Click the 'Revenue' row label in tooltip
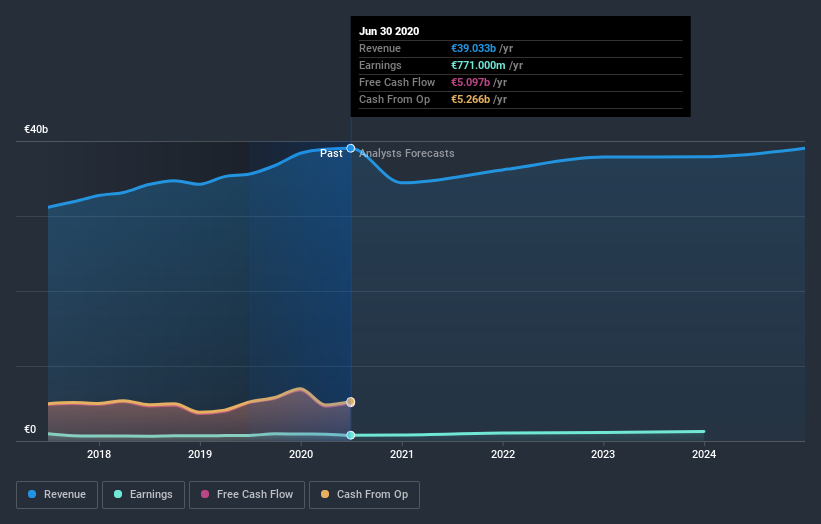Viewport: 821px width, 524px height. (x=380, y=48)
